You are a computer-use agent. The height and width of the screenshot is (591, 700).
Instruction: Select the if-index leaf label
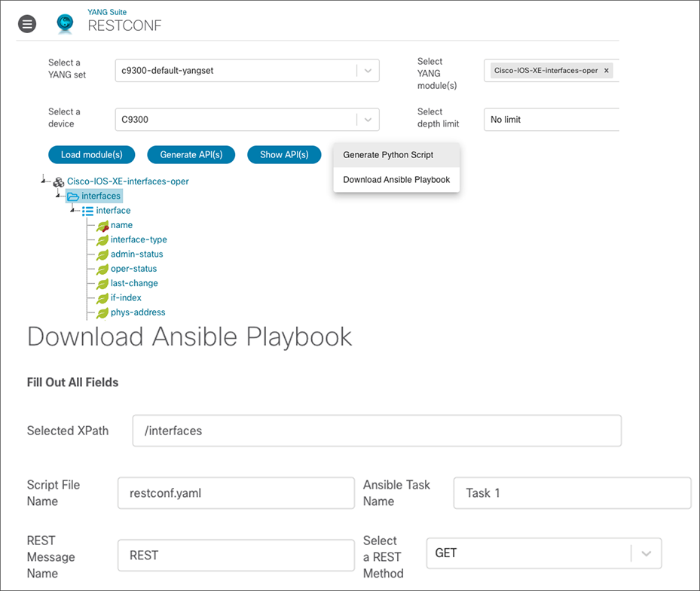126,298
